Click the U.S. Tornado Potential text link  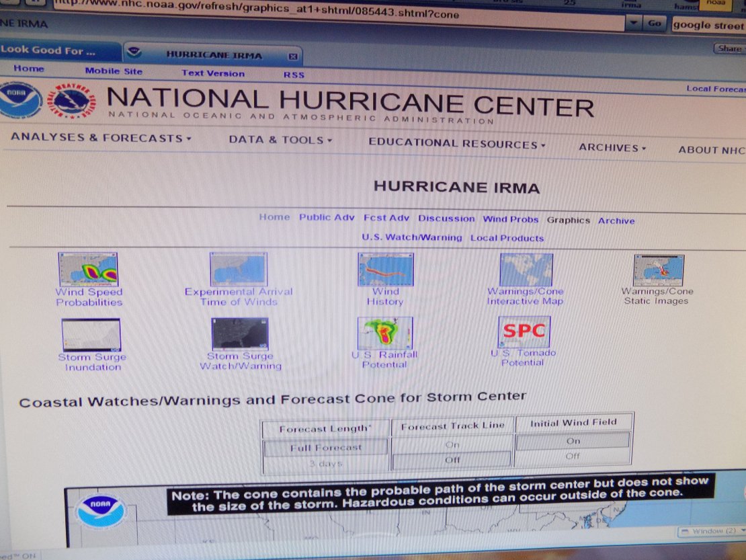click(523, 358)
